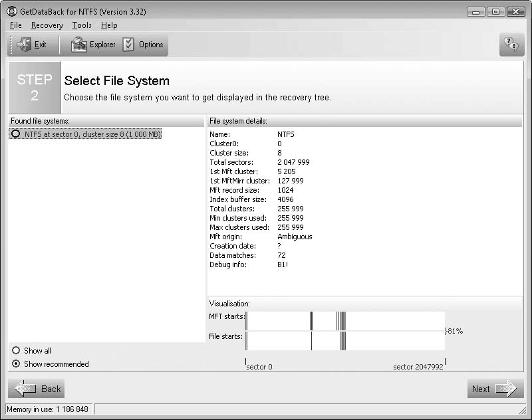
Task: Click the GetDataBack app icon in title bar
Action: 12,11
